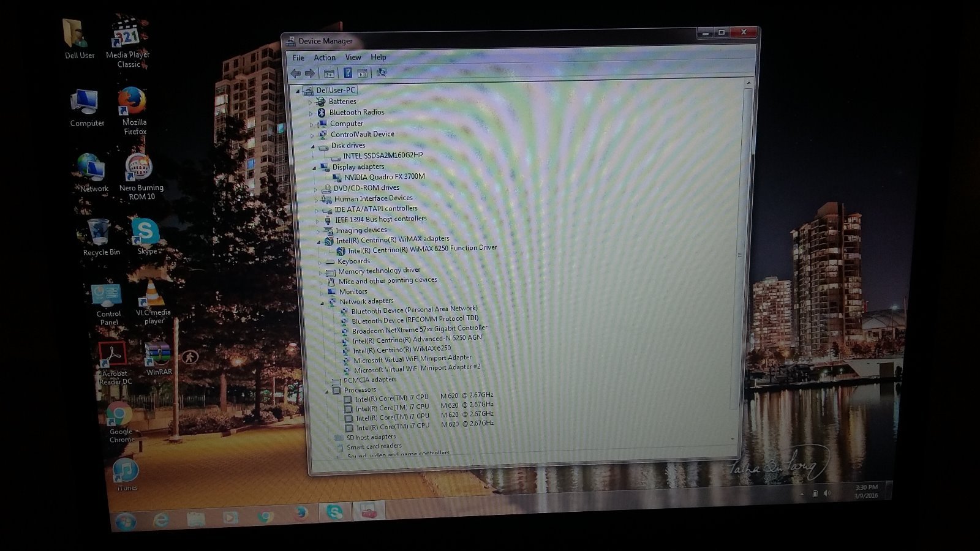This screenshot has width=980, height=551.
Task: Collapse the Intel Centrino WiMAX adapters category
Action: [x=318, y=242]
